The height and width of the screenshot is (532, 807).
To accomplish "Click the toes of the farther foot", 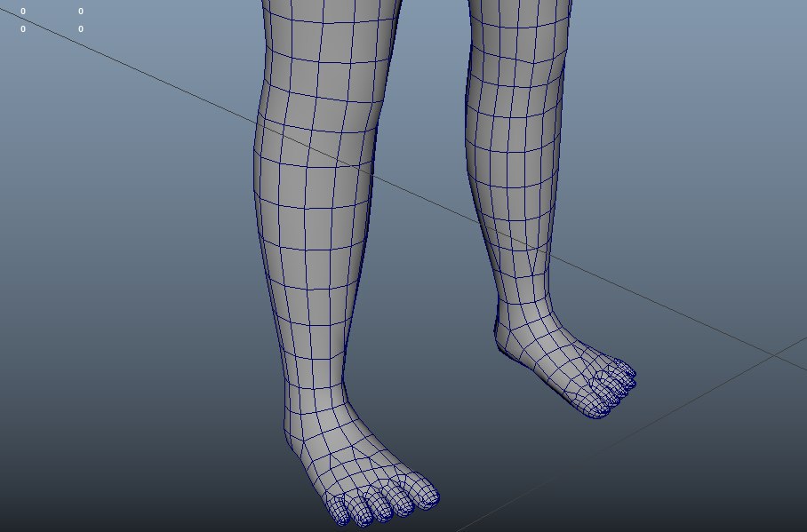I will pos(612,388).
